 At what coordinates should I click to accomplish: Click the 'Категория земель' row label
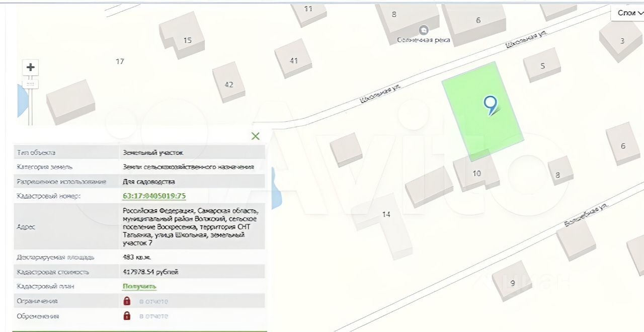(45, 167)
